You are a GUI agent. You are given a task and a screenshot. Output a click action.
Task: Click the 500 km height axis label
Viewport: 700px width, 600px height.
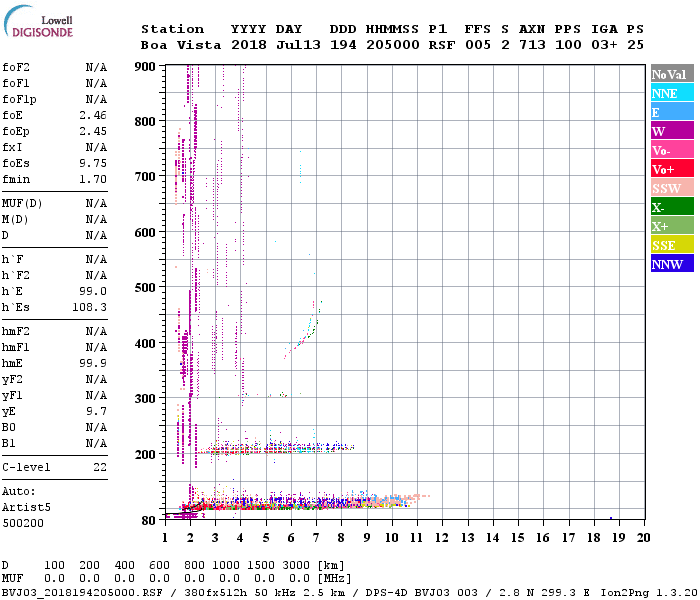[x=145, y=288]
